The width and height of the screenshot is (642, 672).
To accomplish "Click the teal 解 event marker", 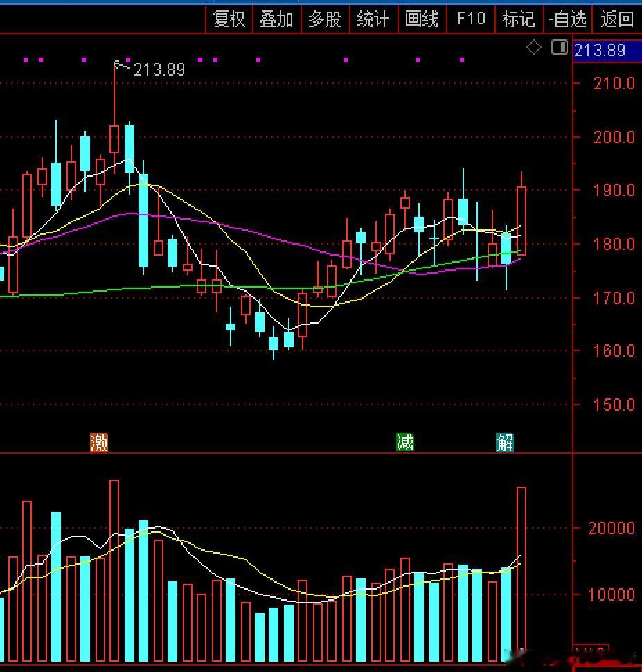I will coord(505,442).
